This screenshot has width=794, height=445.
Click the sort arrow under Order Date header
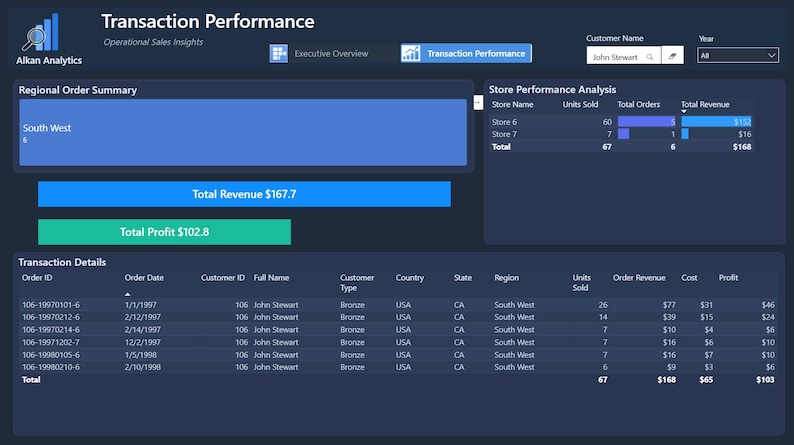coord(128,294)
